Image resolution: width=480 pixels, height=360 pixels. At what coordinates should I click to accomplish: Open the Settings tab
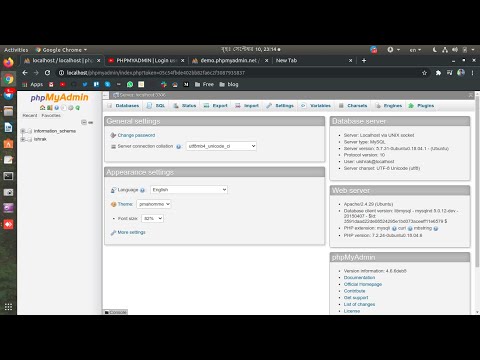(280, 106)
